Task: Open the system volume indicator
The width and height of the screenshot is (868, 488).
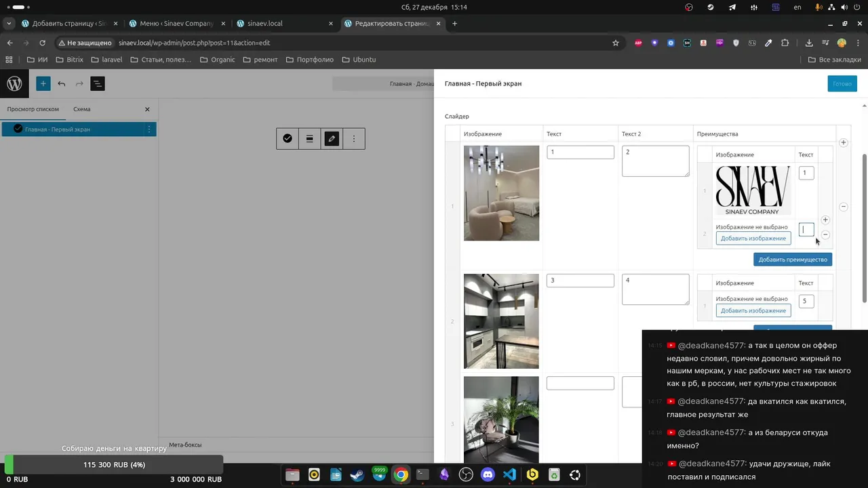Action: point(844,7)
